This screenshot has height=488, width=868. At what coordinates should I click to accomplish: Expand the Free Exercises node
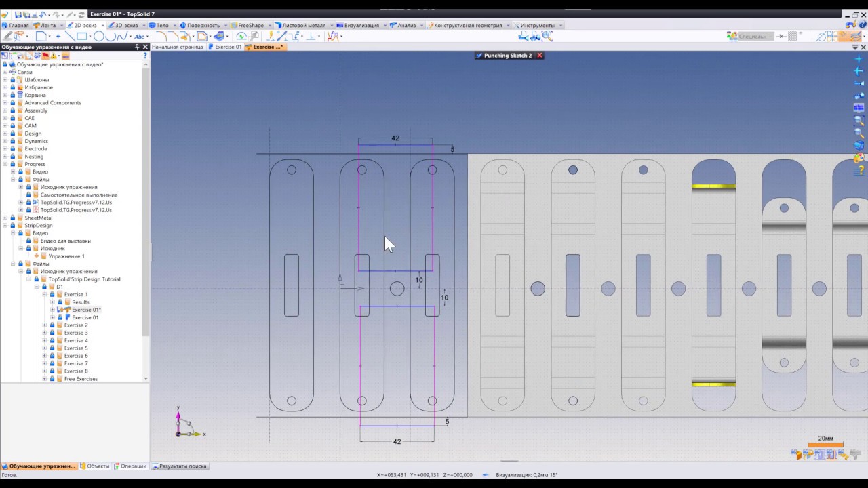coord(45,378)
